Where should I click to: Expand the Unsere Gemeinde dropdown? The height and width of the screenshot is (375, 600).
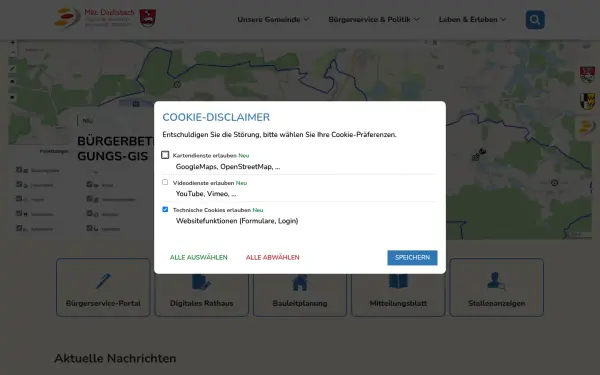273,20
